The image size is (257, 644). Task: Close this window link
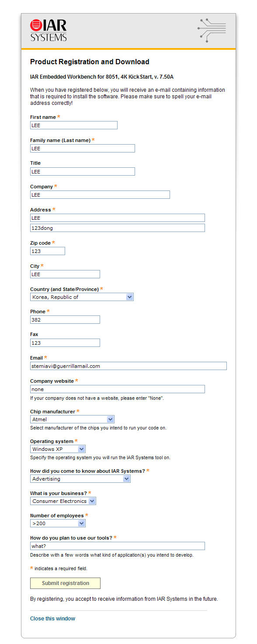(x=52, y=619)
